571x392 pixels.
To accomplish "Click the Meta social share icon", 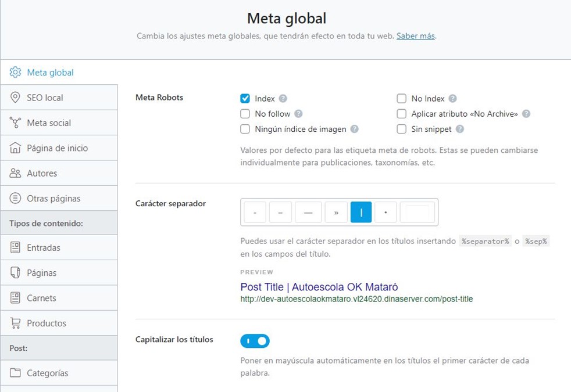I will click(x=15, y=123).
